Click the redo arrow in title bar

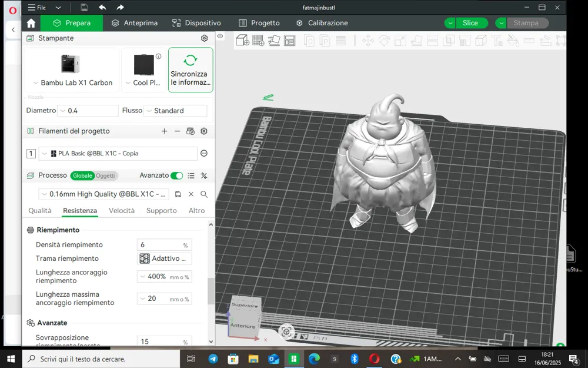pos(120,8)
